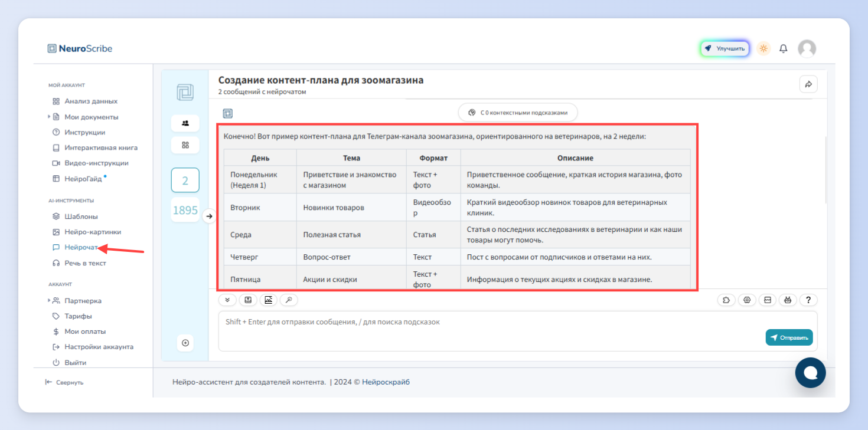The height and width of the screenshot is (430, 868).
Task: Open Настройки аккаунта
Action: tap(99, 347)
